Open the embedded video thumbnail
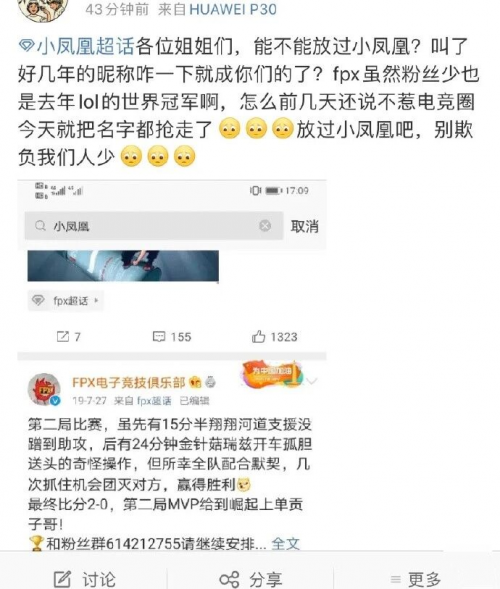The height and width of the screenshot is (589, 500). tap(123, 266)
